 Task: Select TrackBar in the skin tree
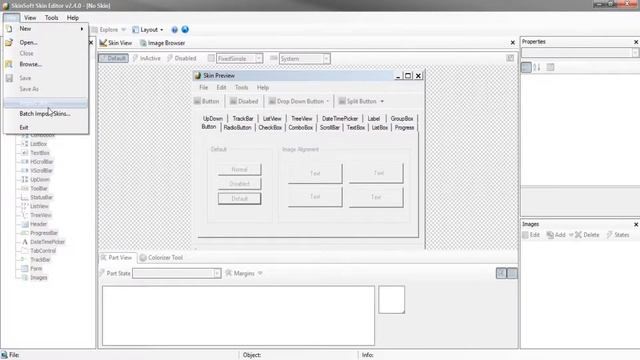(40, 260)
